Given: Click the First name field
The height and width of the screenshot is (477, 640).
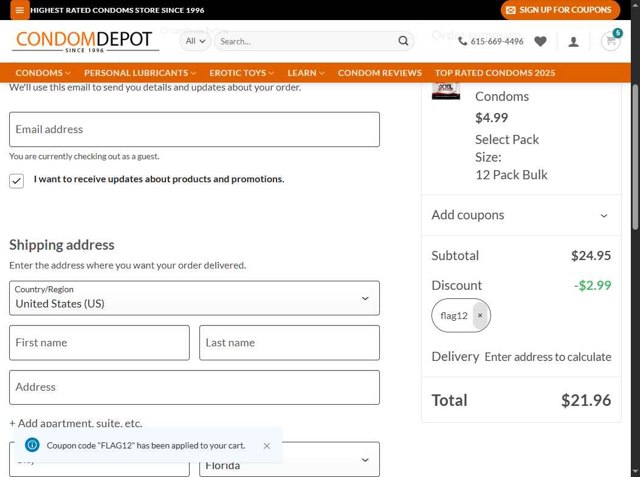Looking at the screenshot, I should click(99, 343).
